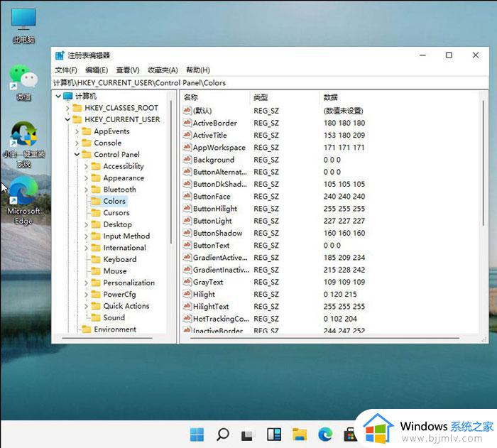Image resolution: width=497 pixels, height=448 pixels.
Task: Expand the HKEY_CLASSES_ROOT node
Action: click(67, 108)
